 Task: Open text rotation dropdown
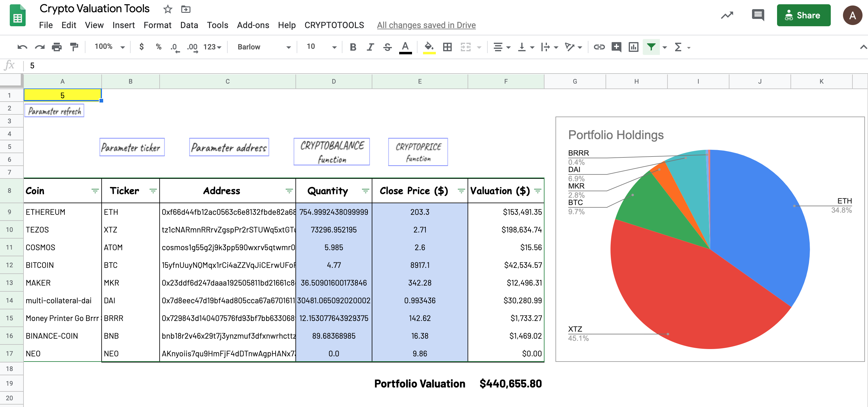click(x=573, y=47)
